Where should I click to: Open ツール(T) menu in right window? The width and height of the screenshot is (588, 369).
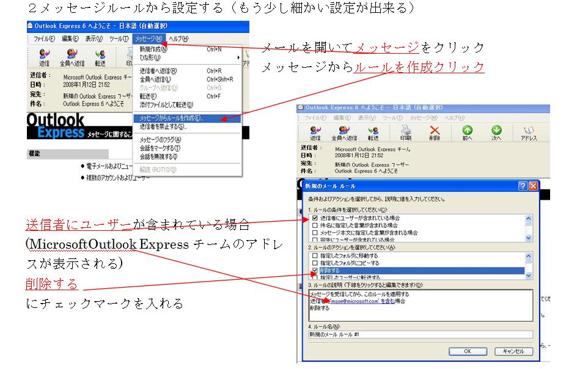pos(392,118)
